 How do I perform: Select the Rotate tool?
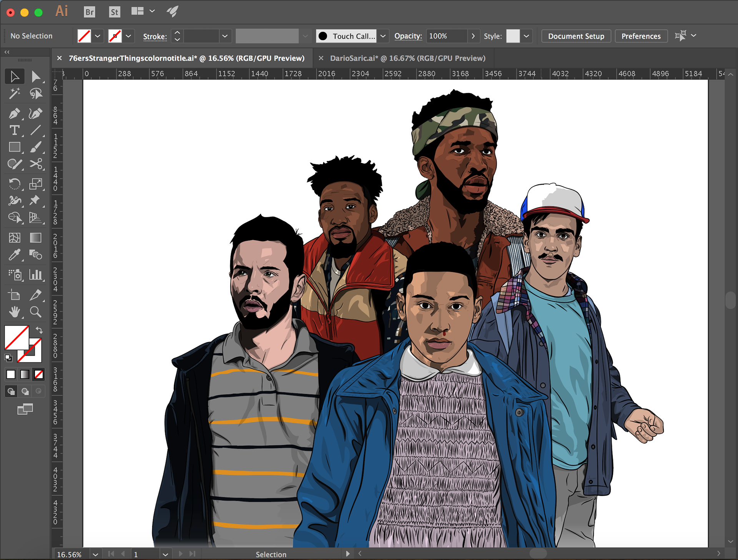pos(15,184)
